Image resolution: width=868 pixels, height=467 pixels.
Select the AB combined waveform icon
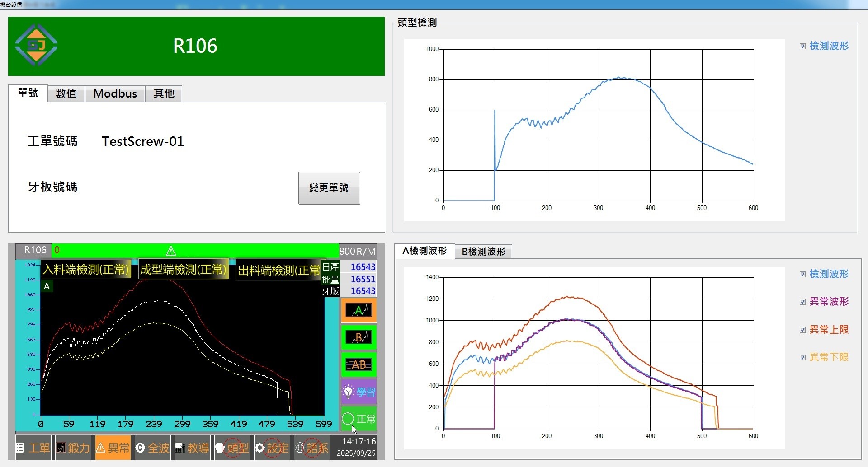359,364
